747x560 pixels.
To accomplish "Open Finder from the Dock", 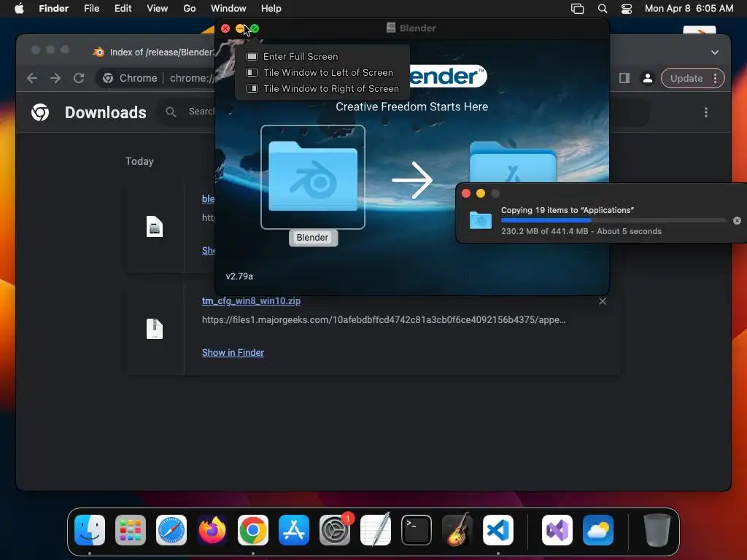I will [x=90, y=530].
